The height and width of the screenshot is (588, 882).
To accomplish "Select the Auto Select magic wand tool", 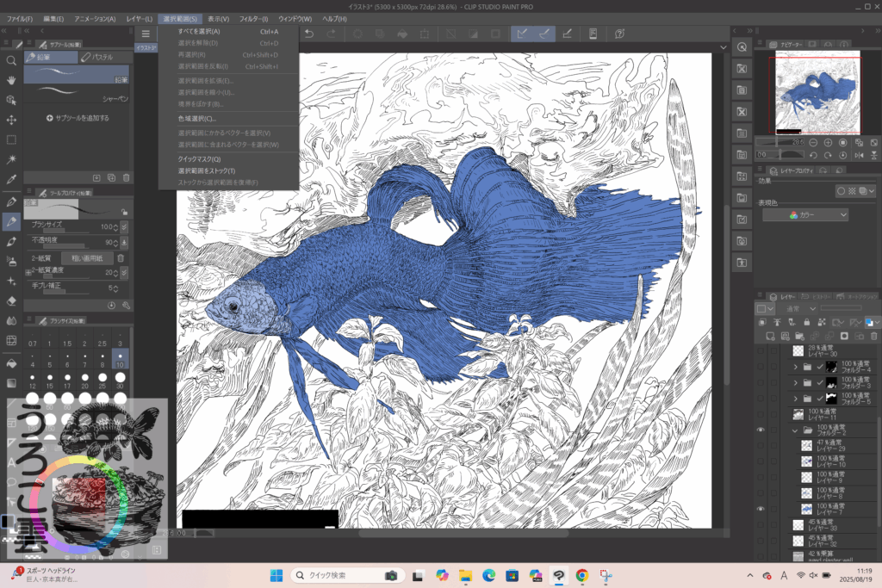I will click(x=11, y=159).
